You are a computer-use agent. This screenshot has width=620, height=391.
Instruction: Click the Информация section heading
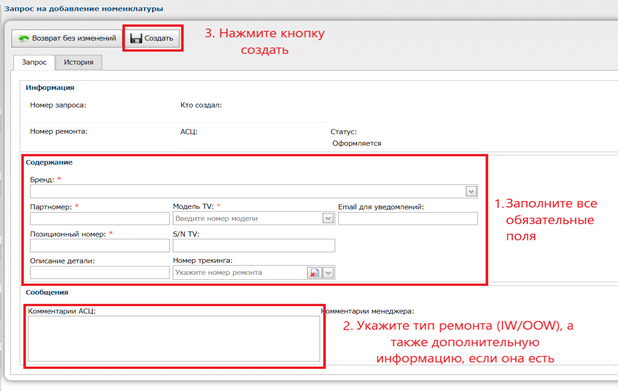(50, 88)
